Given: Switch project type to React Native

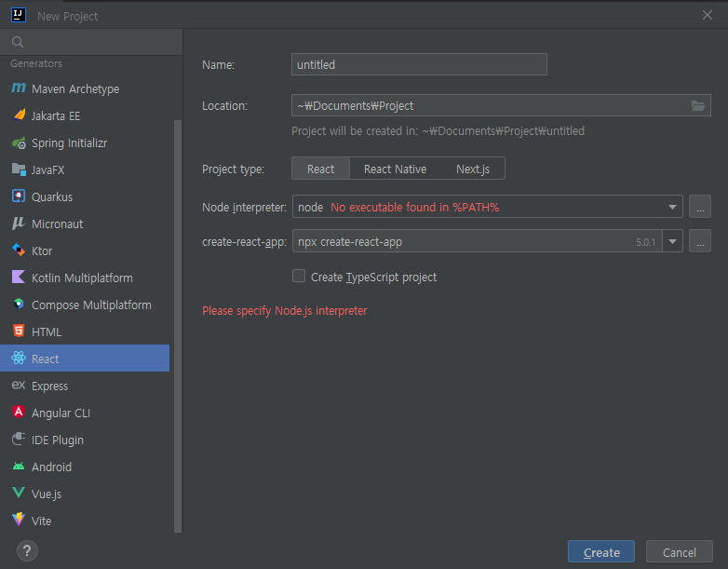Looking at the screenshot, I should coord(395,169).
